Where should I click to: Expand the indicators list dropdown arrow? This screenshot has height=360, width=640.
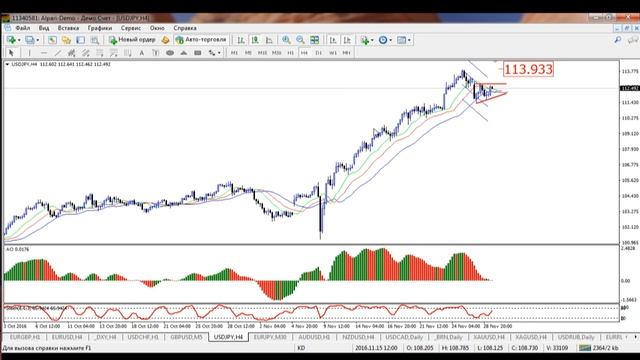point(372,40)
